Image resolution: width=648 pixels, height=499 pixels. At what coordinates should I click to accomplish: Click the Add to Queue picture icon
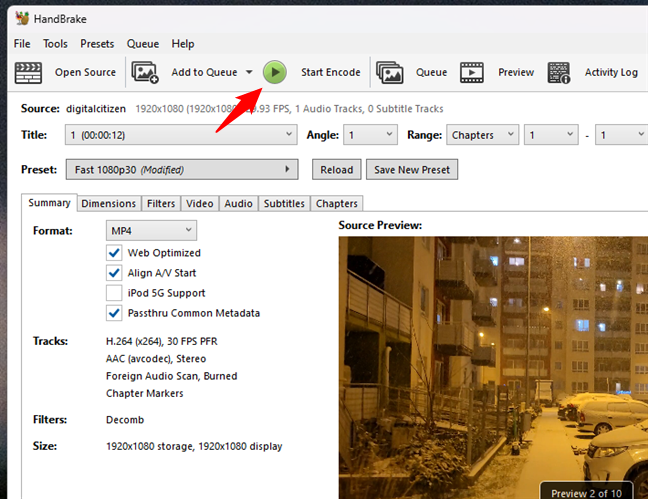pyautogui.click(x=145, y=72)
